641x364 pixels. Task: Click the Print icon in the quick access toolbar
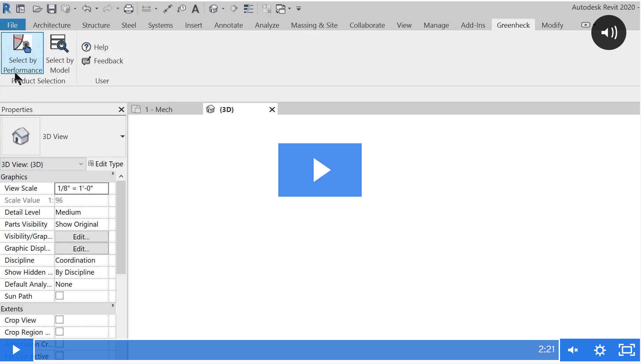coord(128,9)
